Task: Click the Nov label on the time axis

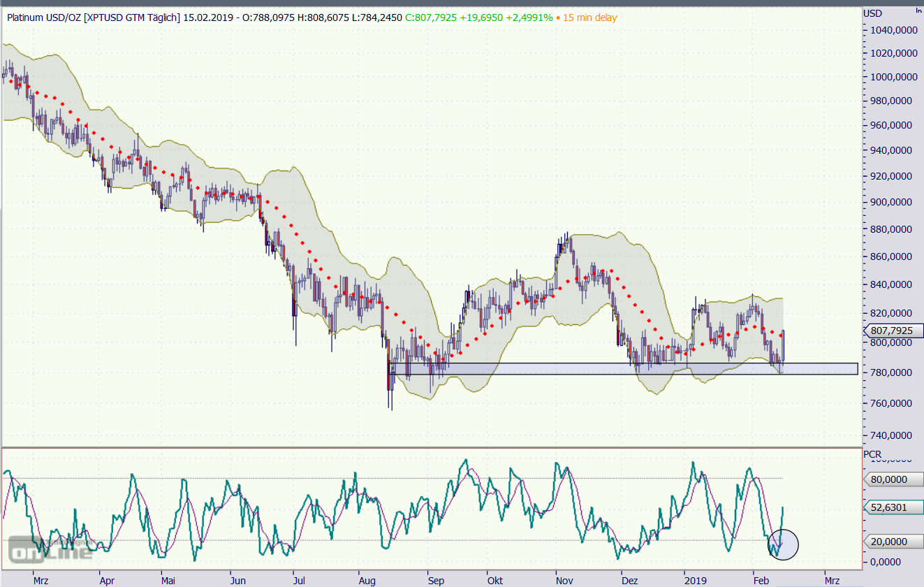Action: tap(564, 581)
